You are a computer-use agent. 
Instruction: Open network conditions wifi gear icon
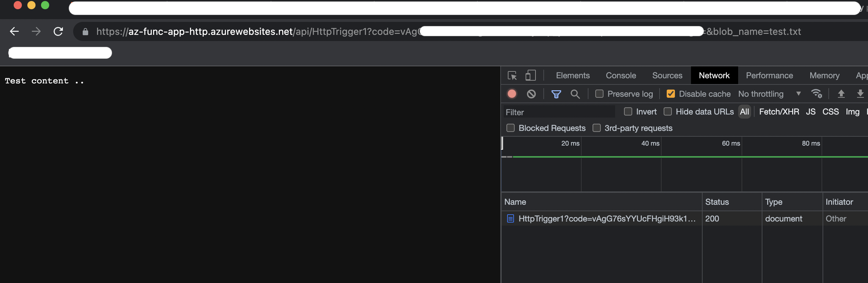coord(817,93)
